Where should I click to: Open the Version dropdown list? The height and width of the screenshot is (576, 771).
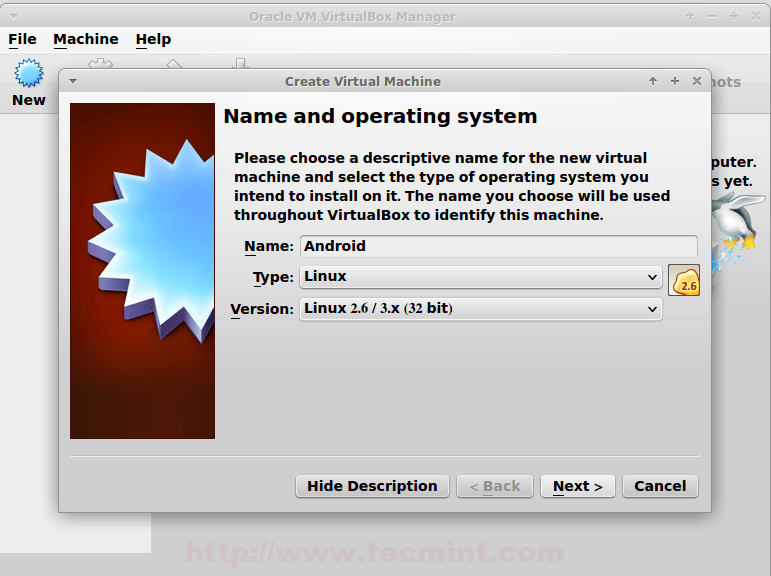point(480,309)
